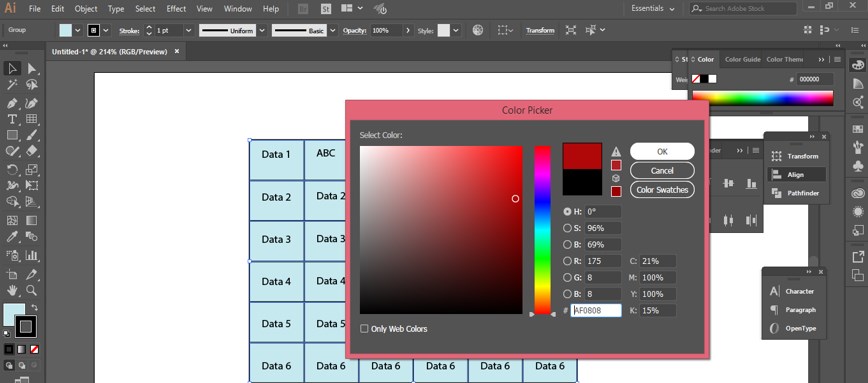Set None color mode below fill/stroke
Image resolution: width=868 pixels, height=383 pixels.
click(34, 349)
